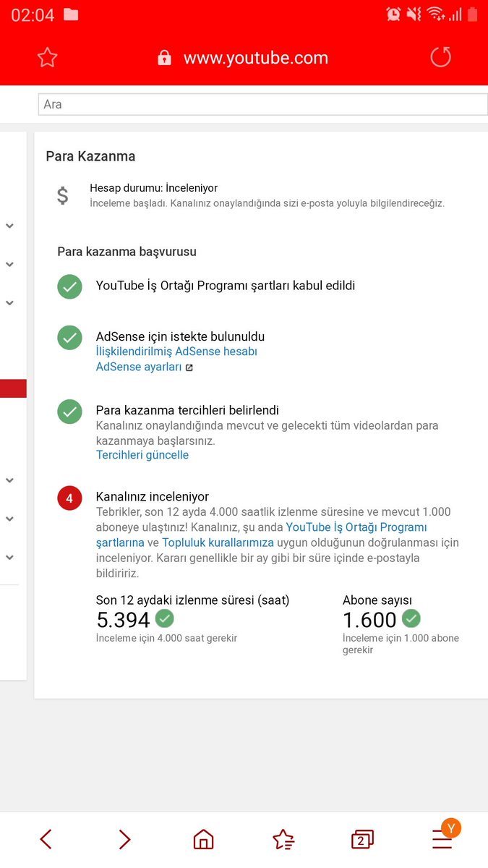Open the browser home page icon
This screenshot has width=488, height=868.
click(204, 839)
